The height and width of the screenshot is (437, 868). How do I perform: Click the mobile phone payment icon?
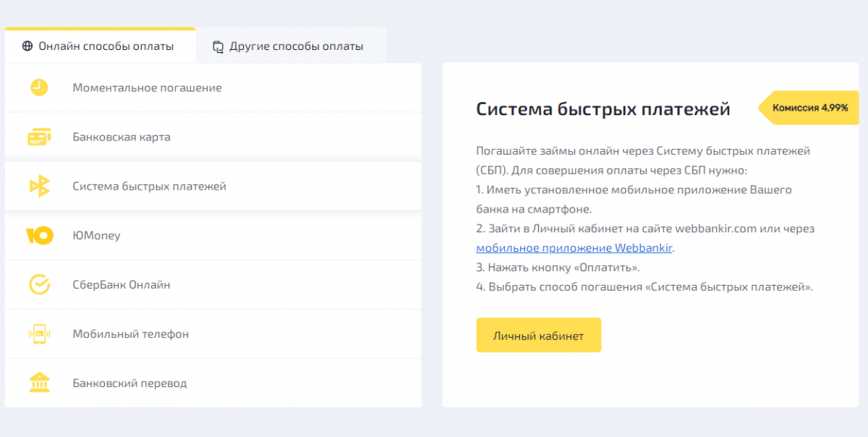point(39,334)
